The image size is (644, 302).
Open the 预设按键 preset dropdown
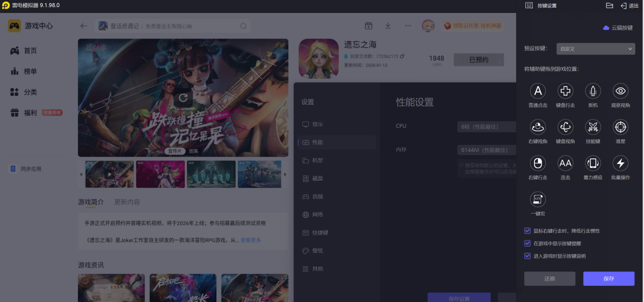[x=596, y=49]
